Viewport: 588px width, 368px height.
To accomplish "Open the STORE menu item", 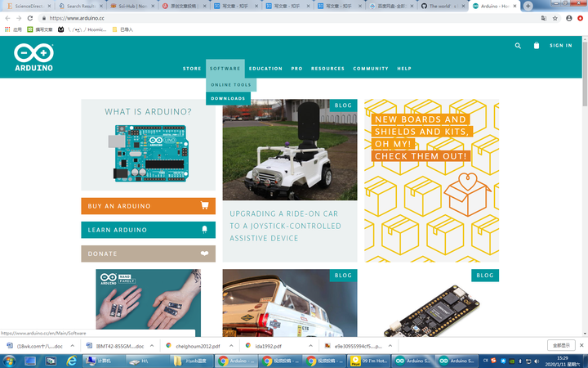I will point(192,69).
